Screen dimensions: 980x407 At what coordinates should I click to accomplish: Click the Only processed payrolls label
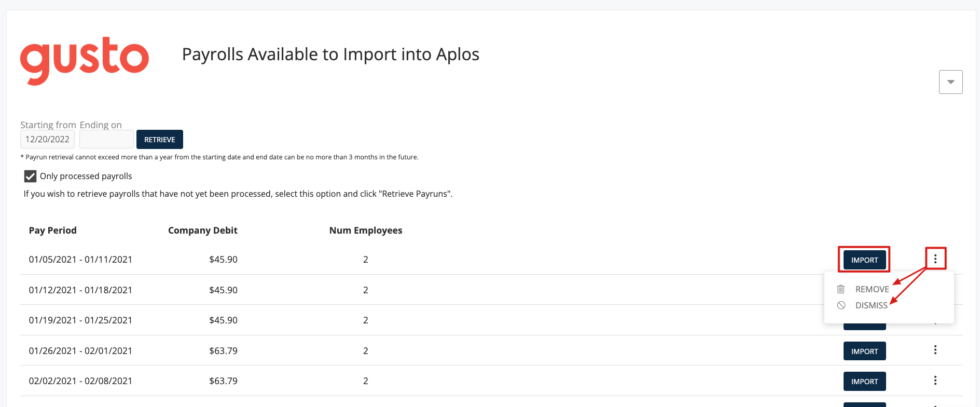coord(86,176)
